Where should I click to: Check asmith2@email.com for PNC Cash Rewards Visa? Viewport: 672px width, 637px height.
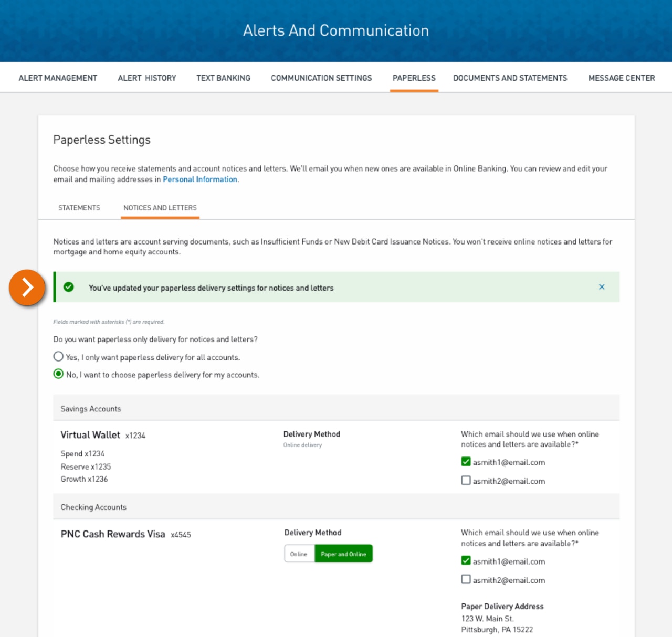(x=466, y=579)
